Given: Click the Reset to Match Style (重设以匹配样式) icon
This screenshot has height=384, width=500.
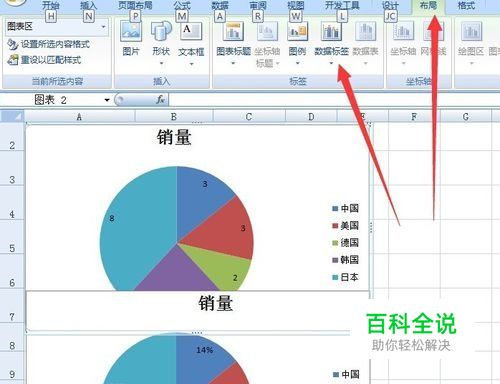Looking at the screenshot, I should point(13,60).
